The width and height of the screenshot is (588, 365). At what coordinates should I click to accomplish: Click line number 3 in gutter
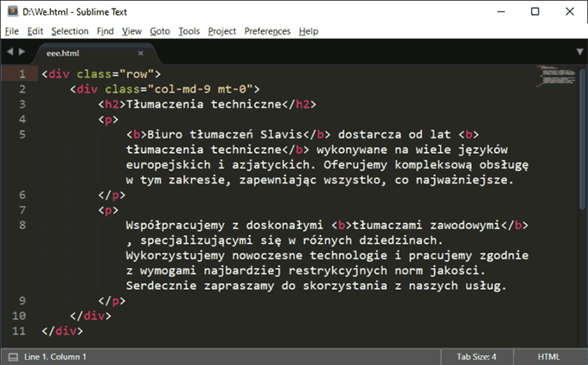pos(22,104)
